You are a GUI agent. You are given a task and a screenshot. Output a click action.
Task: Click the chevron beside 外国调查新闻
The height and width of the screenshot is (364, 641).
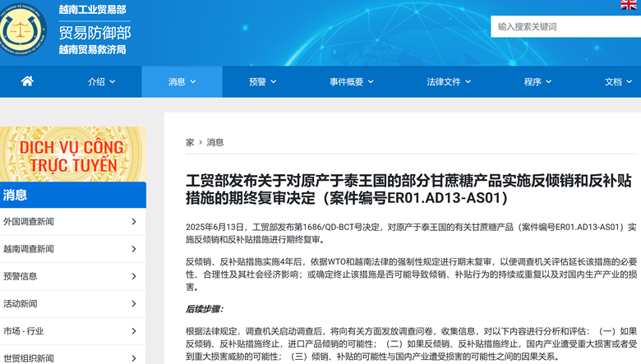click(x=134, y=221)
